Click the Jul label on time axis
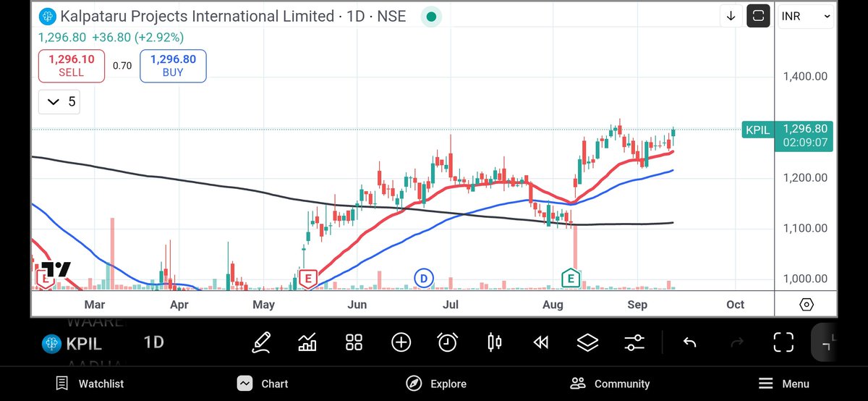 tap(451, 305)
